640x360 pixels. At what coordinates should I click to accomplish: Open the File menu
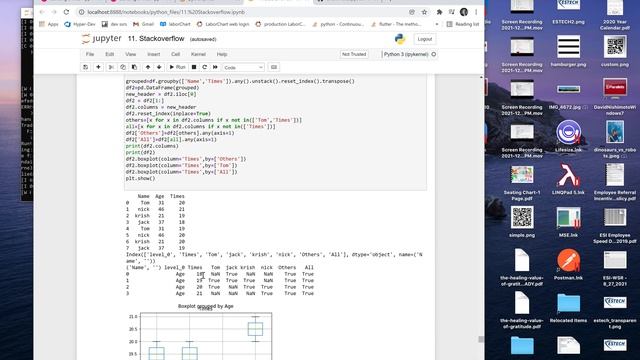pos(90,54)
